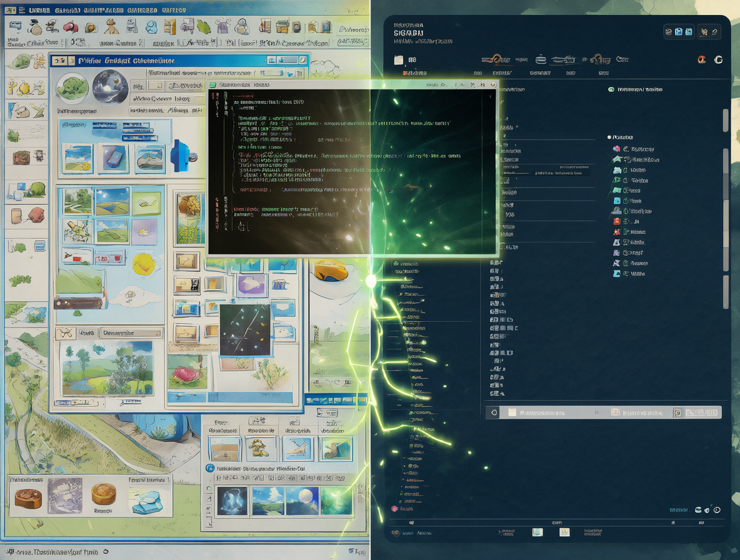Click the pink round icon near the dark panel's bottom-left
This screenshot has height=560, width=740.
pos(394,509)
